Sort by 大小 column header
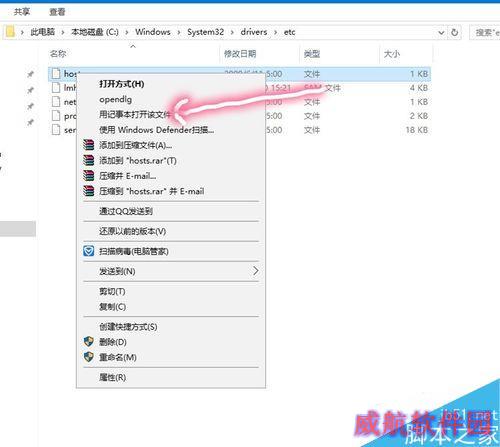500x447 pixels. pos(392,54)
